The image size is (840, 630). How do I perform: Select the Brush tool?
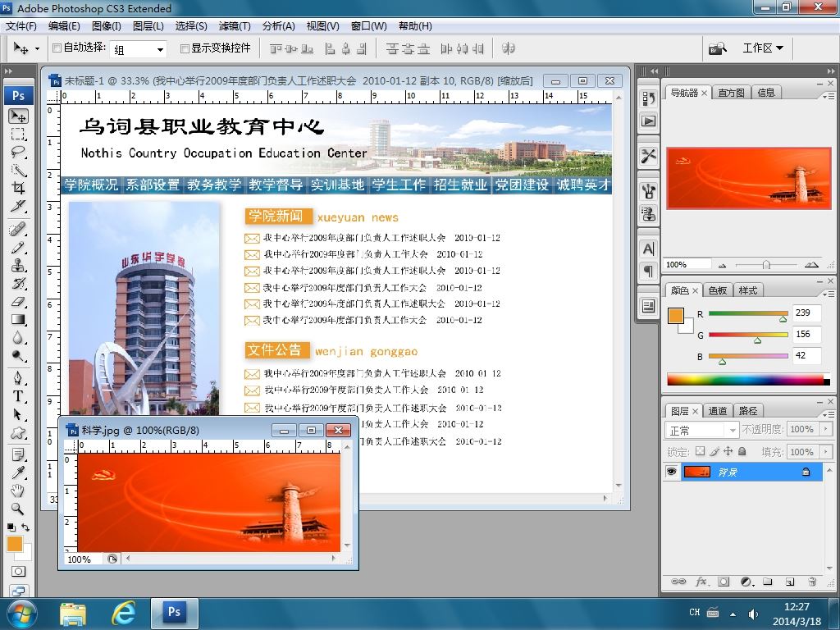pos(18,248)
